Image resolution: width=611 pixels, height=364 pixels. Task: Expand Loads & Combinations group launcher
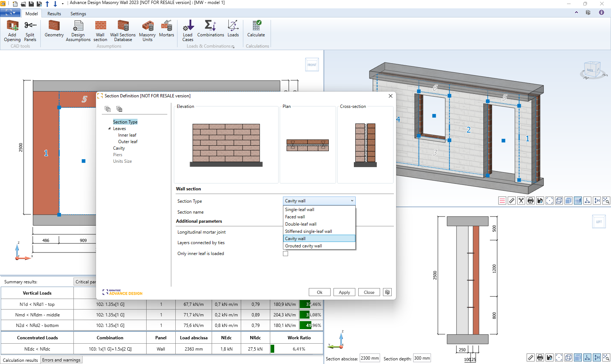point(233,46)
